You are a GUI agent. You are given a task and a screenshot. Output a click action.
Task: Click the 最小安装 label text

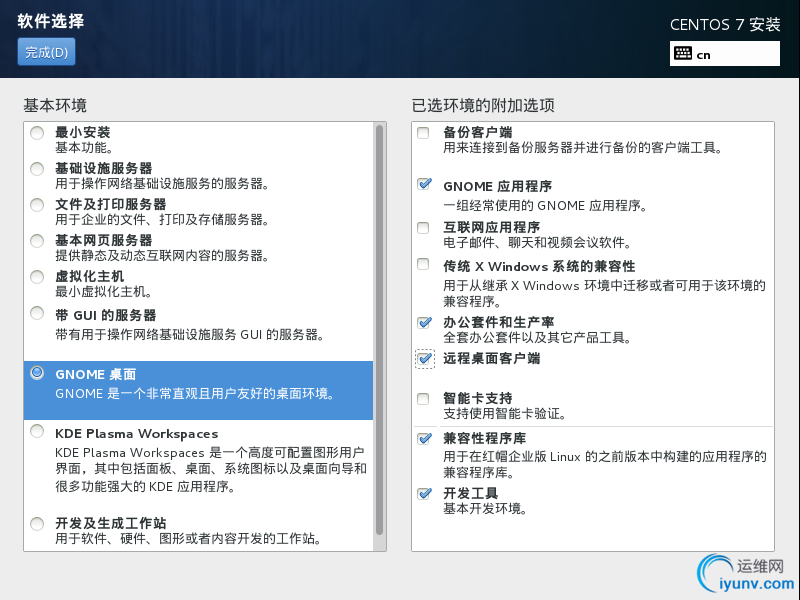tap(83, 133)
